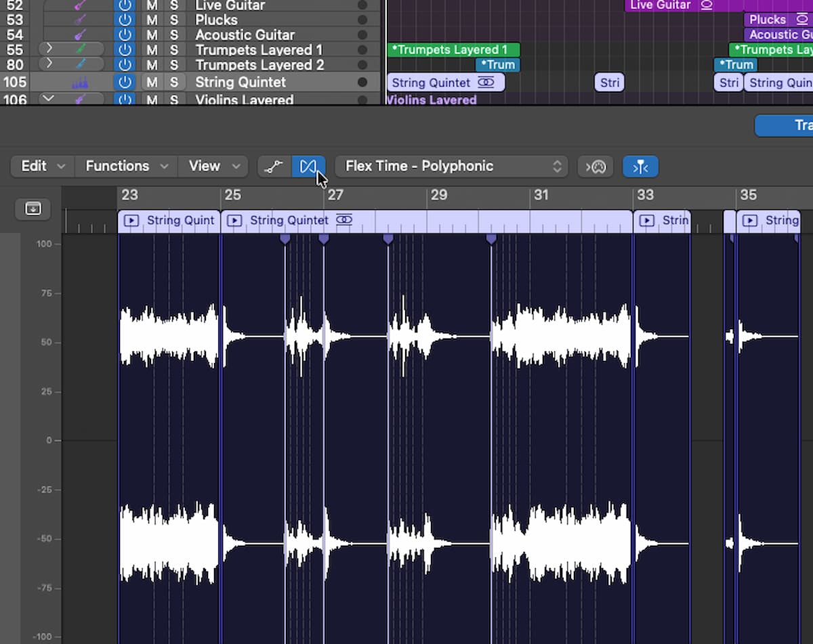Screen dimensions: 813x644
Task: Select the 'Acoustic Gu' region in the arrangement
Action: click(778, 35)
